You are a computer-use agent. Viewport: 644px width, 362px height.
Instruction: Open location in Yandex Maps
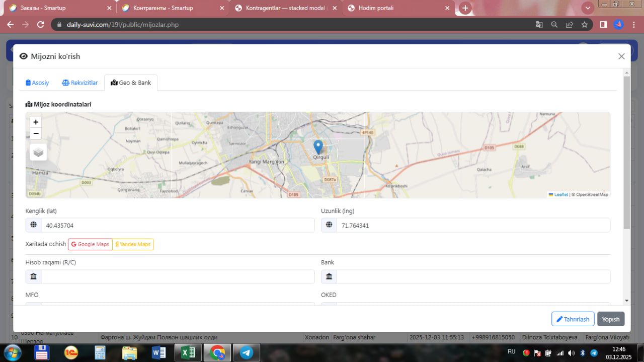[133, 244]
